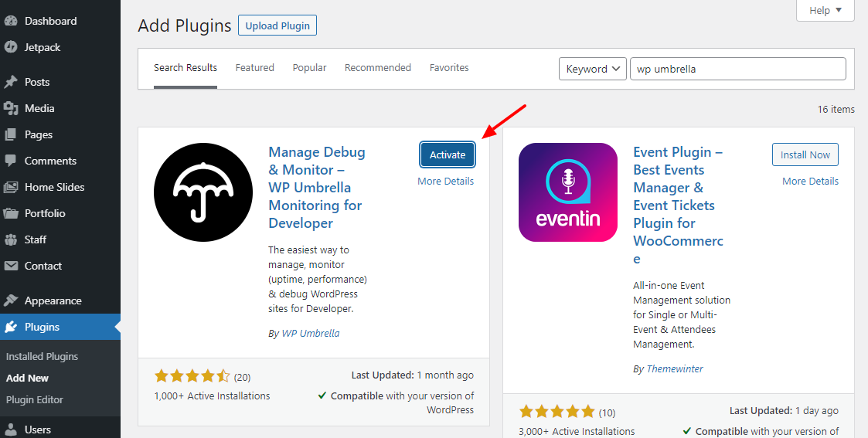
Task: Click '1,000+ Active Installations' text
Action: click(213, 396)
